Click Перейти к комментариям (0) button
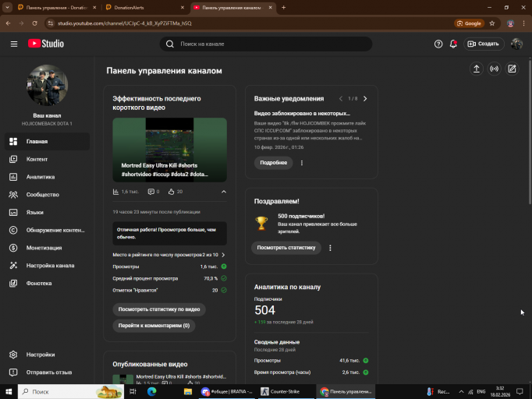 (154, 326)
